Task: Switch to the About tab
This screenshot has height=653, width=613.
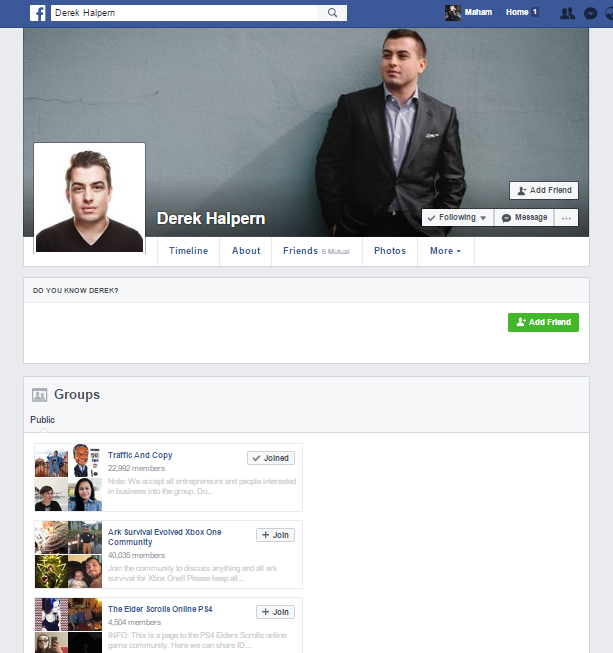Action: [246, 251]
